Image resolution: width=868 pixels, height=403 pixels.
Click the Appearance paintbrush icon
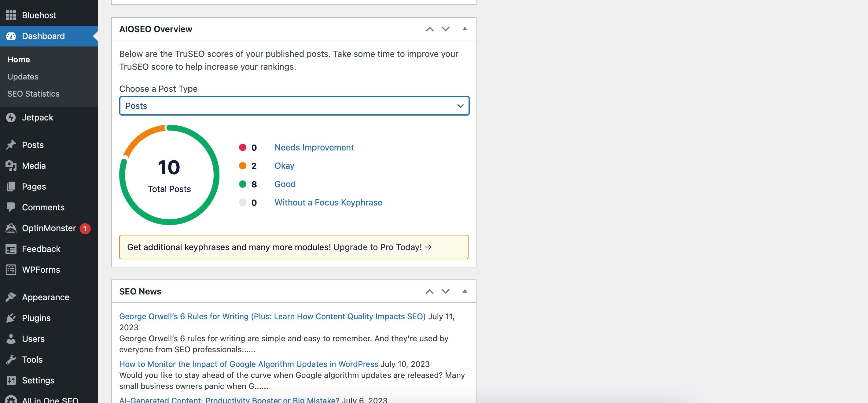11,297
